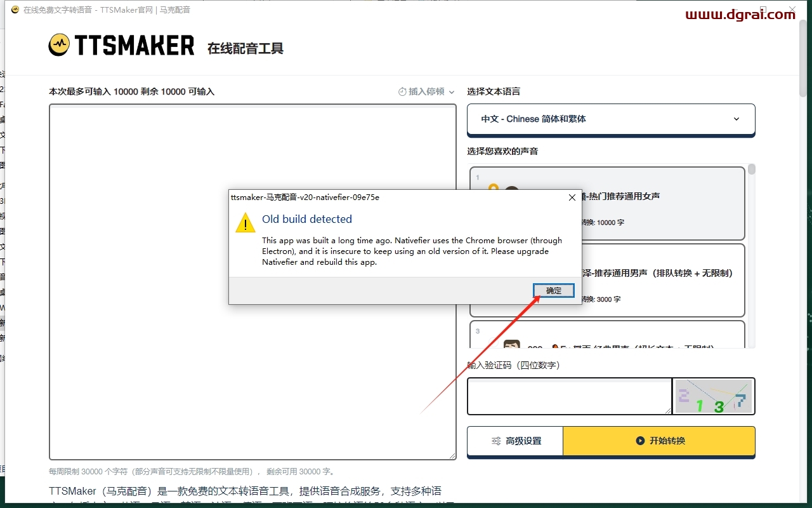The image size is (812, 508).
Task: Click the TTSMaker round logo icon
Action: click(59, 44)
